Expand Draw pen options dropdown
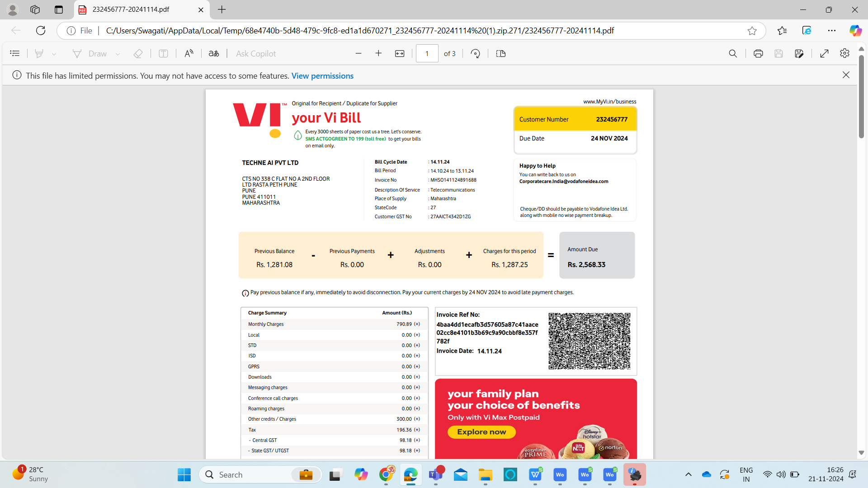 tap(118, 54)
